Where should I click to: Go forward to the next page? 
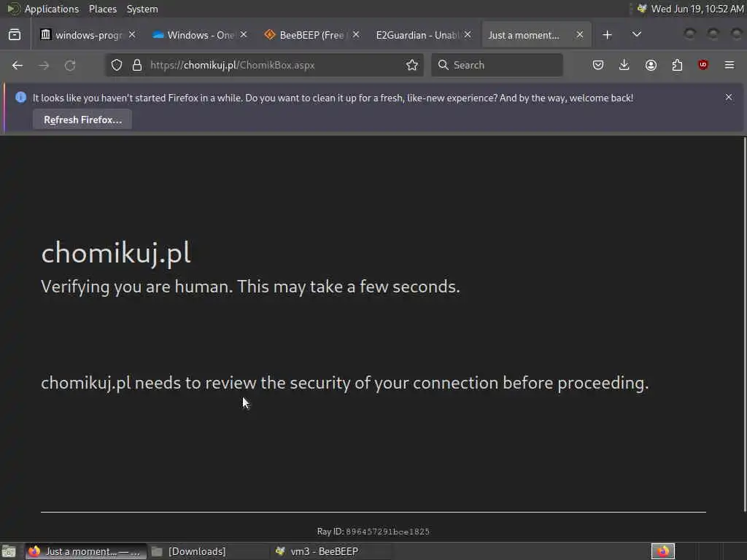point(44,65)
